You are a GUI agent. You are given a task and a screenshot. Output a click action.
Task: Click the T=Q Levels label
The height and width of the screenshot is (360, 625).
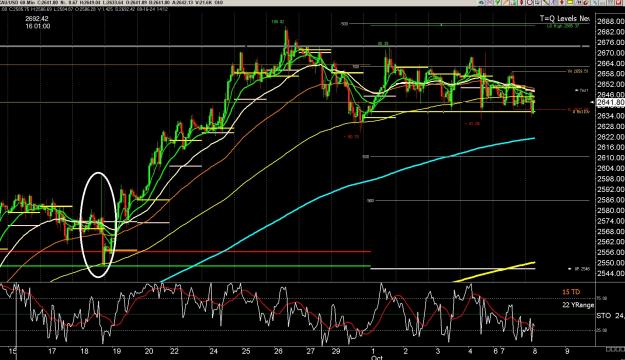click(564, 18)
